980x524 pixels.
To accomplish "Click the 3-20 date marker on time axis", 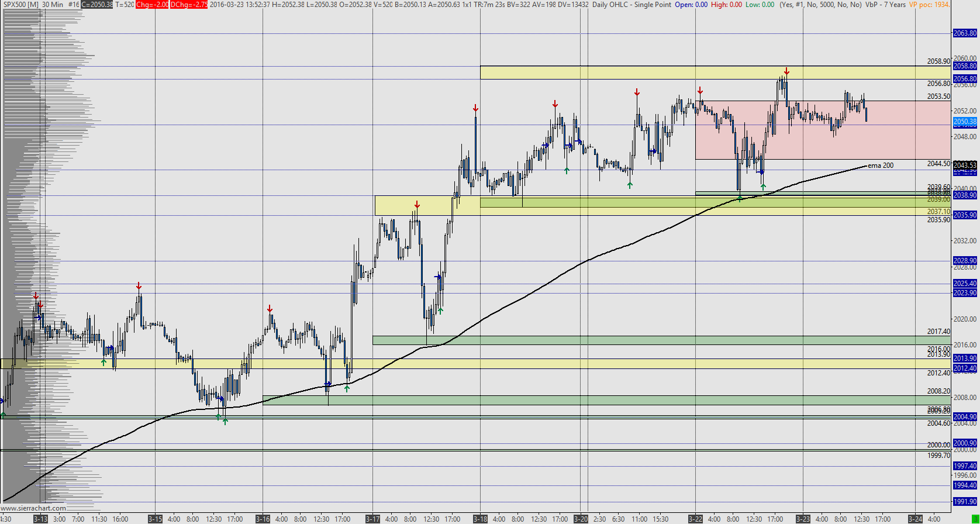I will click(x=581, y=519).
